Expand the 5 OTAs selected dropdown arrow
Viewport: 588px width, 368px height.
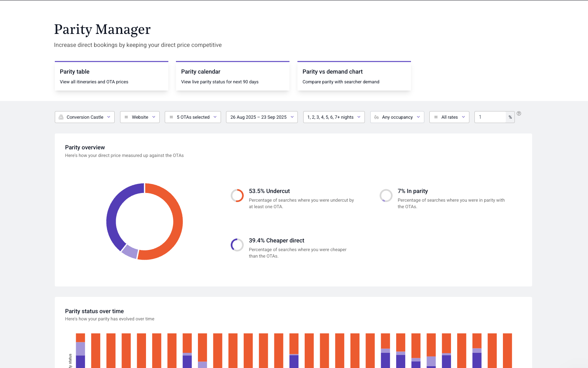click(x=215, y=117)
